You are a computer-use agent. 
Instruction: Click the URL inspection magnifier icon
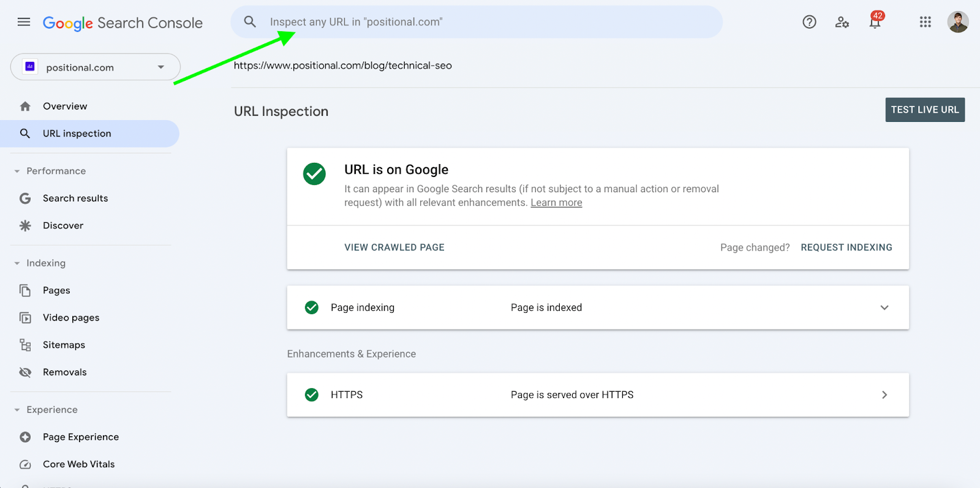tap(25, 133)
